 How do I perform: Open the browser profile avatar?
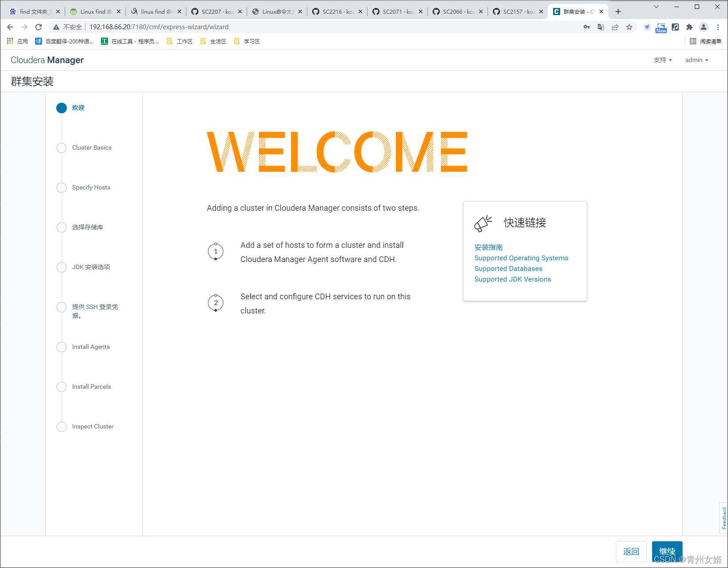[x=704, y=27]
